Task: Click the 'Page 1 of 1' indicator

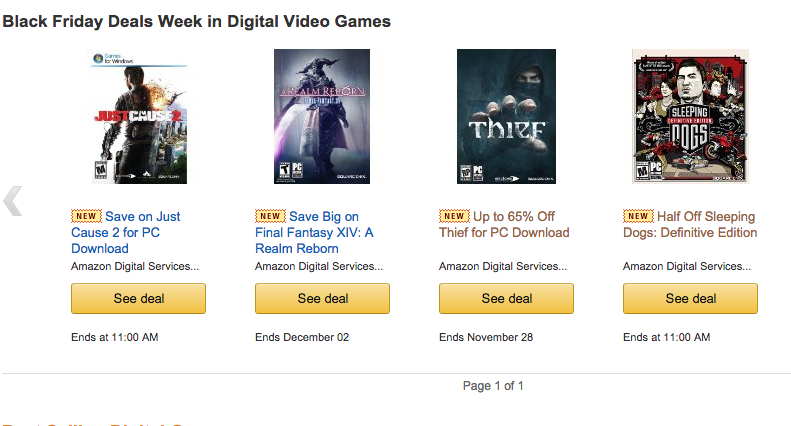Action: tap(493, 385)
